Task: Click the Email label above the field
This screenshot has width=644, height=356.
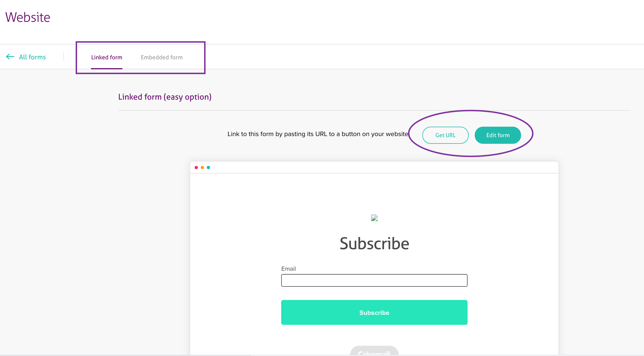Action: tap(288, 269)
